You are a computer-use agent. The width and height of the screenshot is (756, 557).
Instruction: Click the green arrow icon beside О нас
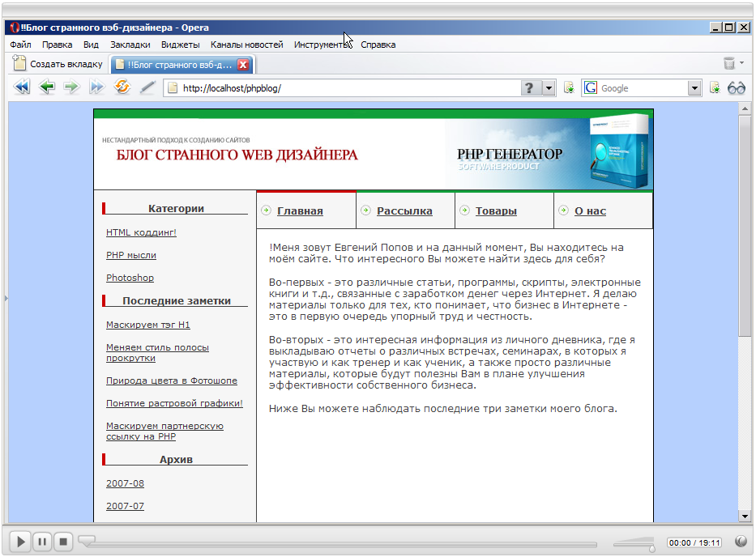point(563,210)
